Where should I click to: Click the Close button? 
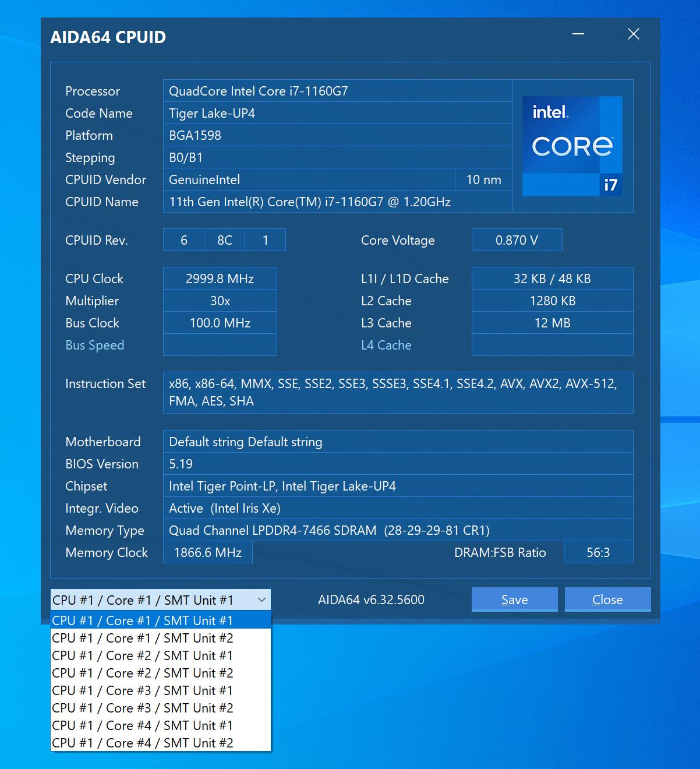tap(607, 599)
